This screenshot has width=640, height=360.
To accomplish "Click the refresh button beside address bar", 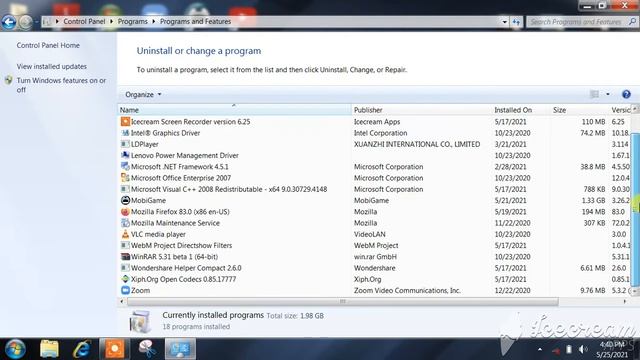I will [x=516, y=22].
